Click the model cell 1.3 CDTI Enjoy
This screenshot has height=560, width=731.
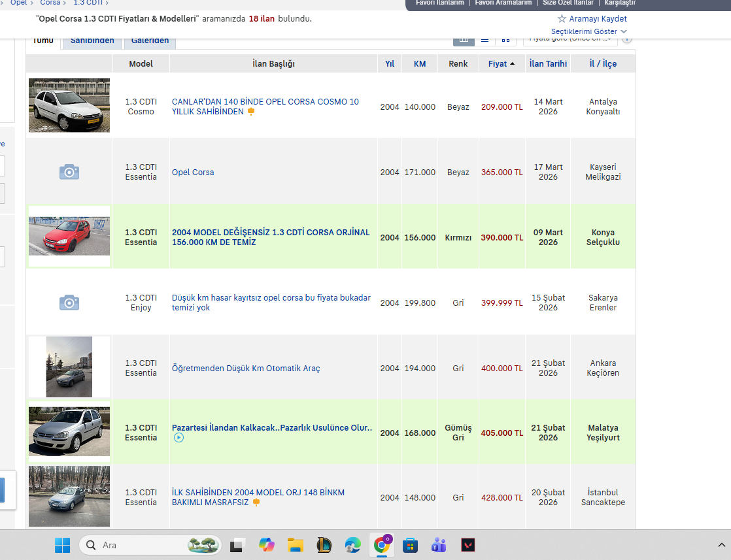coord(141,303)
